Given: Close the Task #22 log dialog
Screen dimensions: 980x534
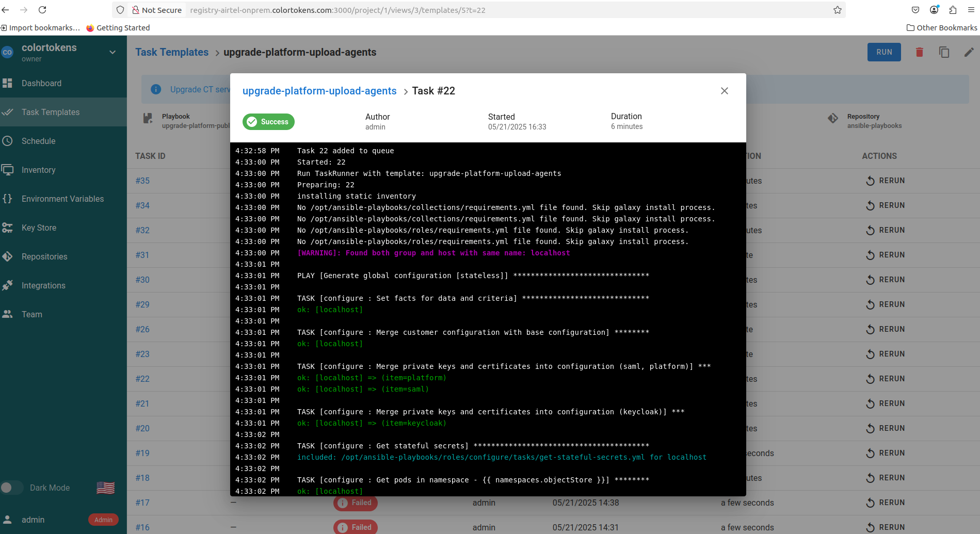Looking at the screenshot, I should [724, 91].
